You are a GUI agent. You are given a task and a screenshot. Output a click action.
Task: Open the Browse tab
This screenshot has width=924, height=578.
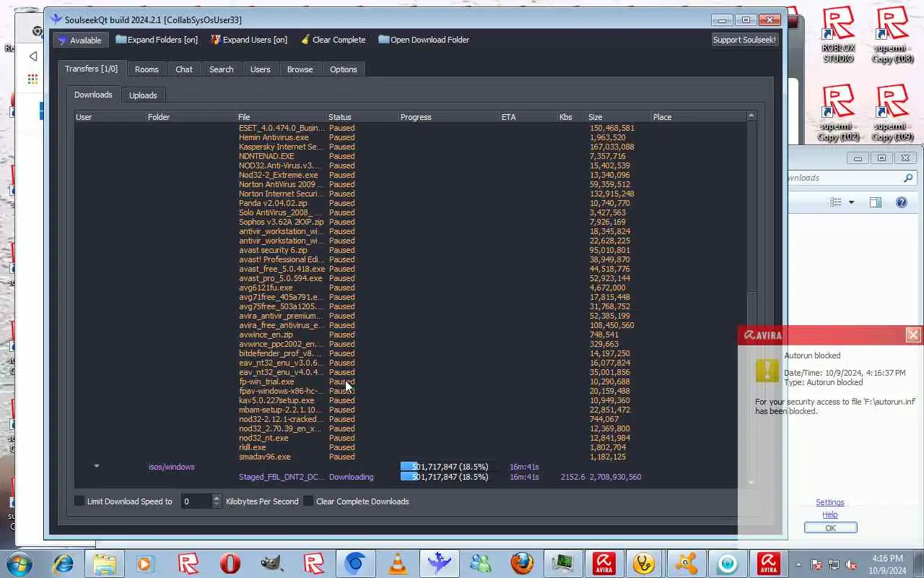[300, 69]
